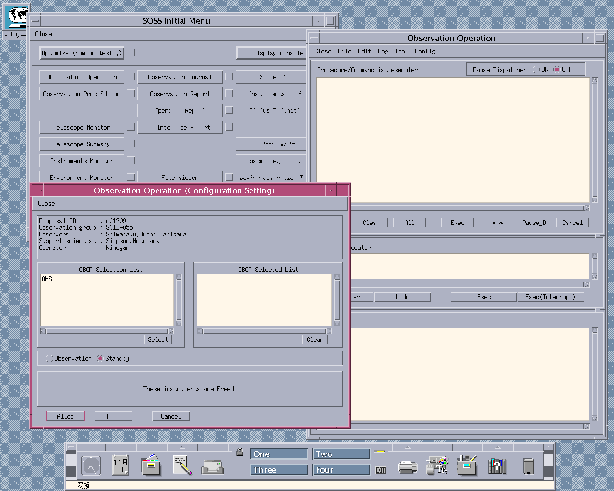Click vertical scrollbar of top Observation Operation pane
This screenshot has width=614, height=491.
click(x=594, y=140)
